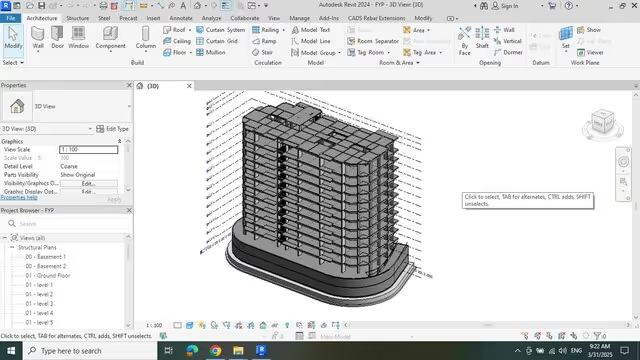Select the Window tool
The image size is (640, 360).
(x=78, y=38)
